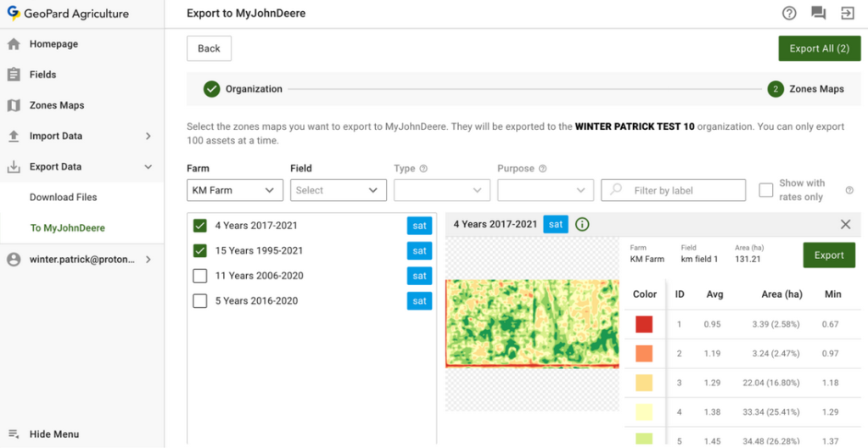Open the Farm dropdown showing KM Farm

[235, 190]
